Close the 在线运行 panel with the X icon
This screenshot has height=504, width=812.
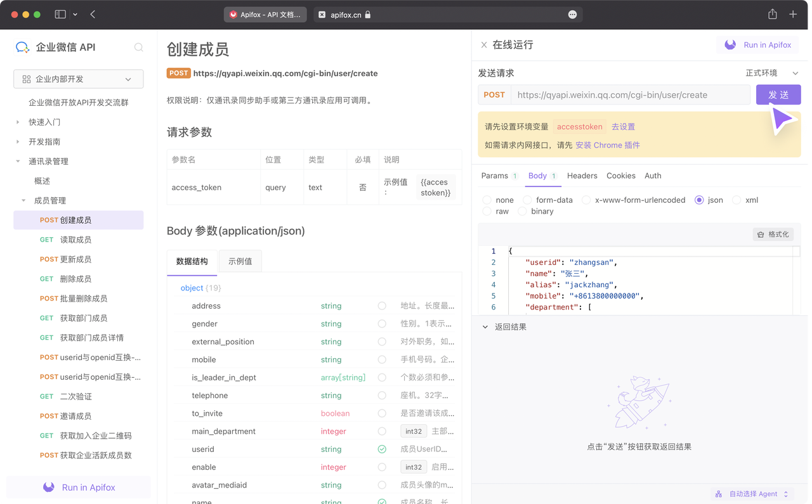click(x=483, y=45)
